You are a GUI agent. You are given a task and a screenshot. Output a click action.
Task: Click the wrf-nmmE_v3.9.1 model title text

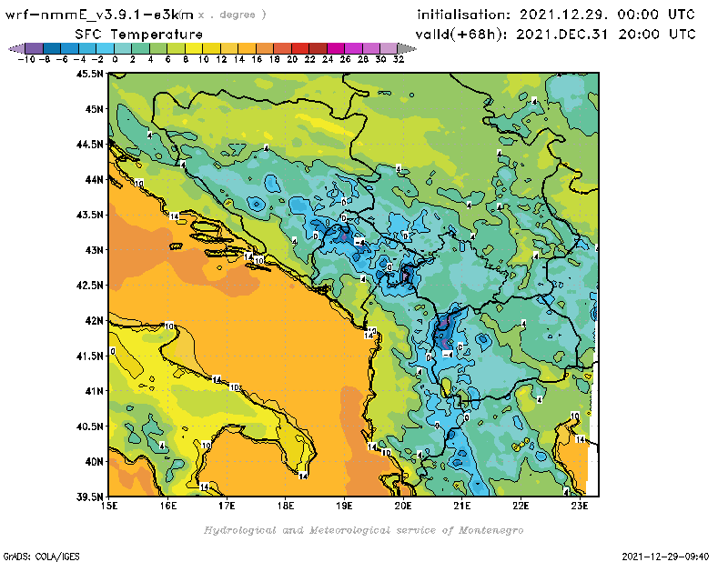(x=99, y=15)
